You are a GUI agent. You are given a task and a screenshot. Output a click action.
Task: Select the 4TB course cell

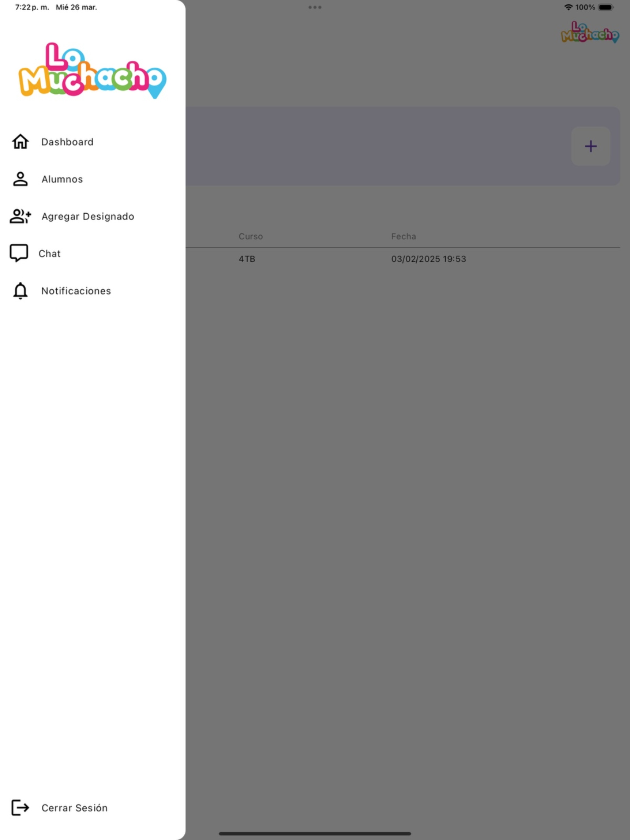(x=247, y=259)
